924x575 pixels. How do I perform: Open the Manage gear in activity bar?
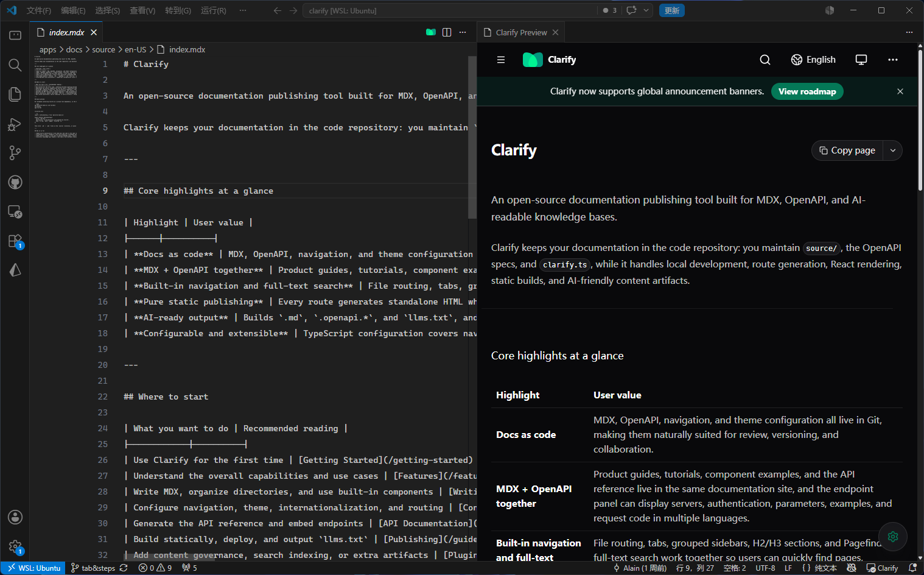15,546
